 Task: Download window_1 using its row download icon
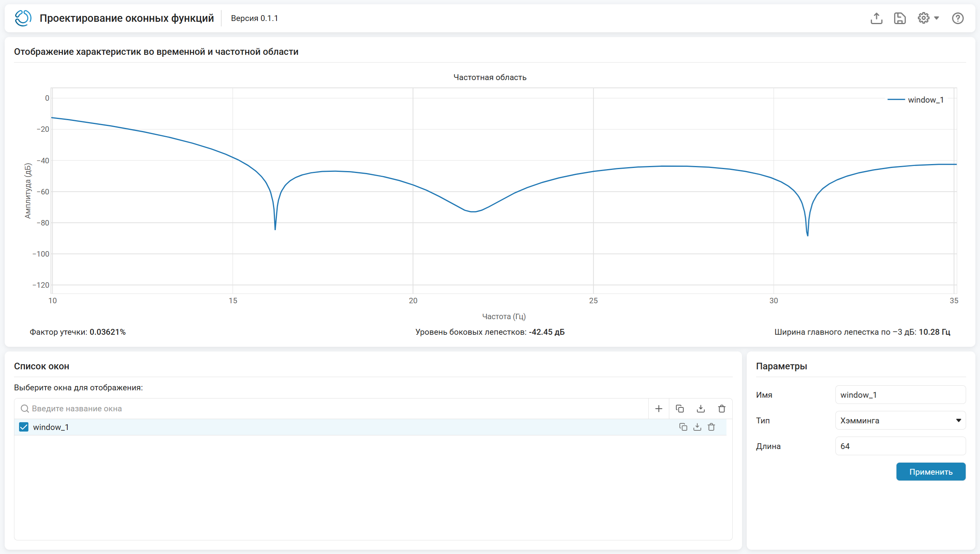click(697, 427)
